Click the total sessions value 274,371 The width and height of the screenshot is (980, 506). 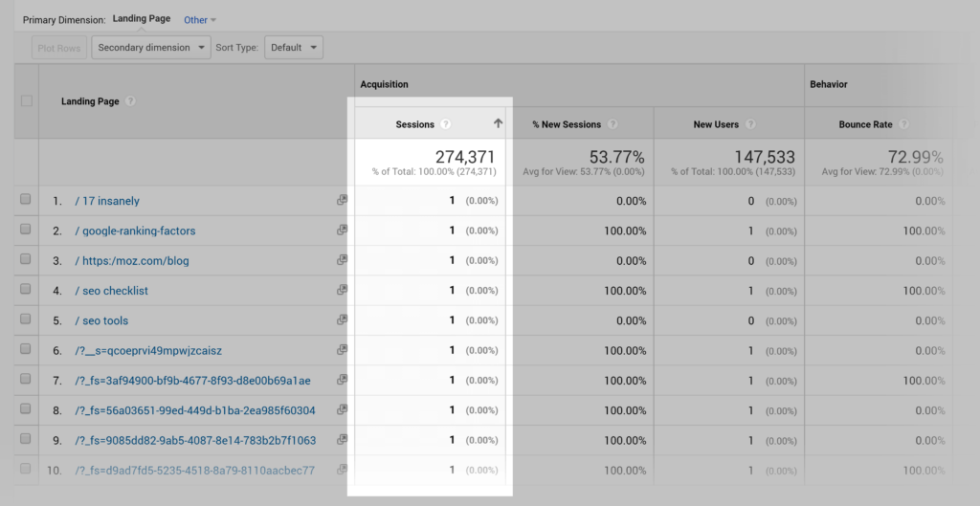(x=465, y=157)
